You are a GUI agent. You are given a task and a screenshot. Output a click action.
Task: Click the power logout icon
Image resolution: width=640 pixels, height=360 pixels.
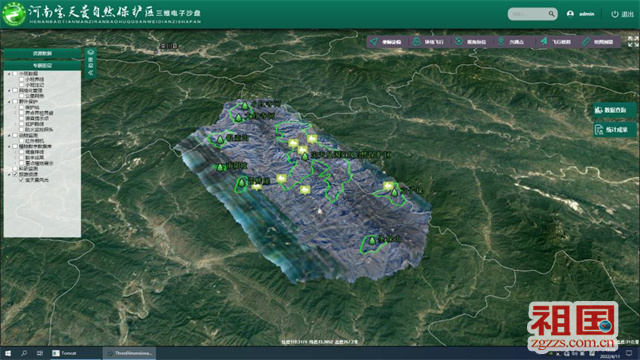coord(615,14)
